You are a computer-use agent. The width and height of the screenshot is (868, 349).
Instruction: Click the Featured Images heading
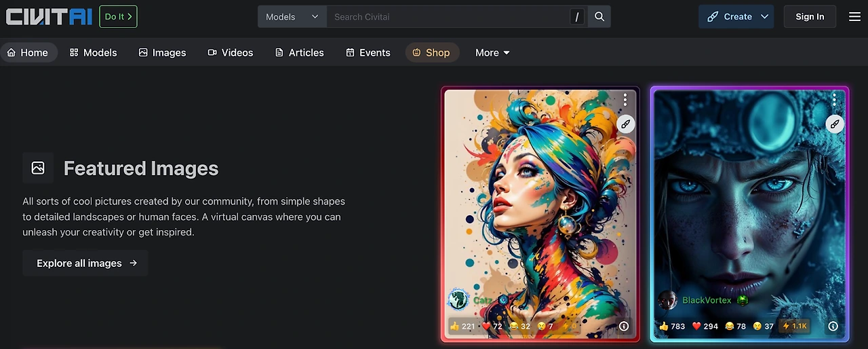(141, 168)
